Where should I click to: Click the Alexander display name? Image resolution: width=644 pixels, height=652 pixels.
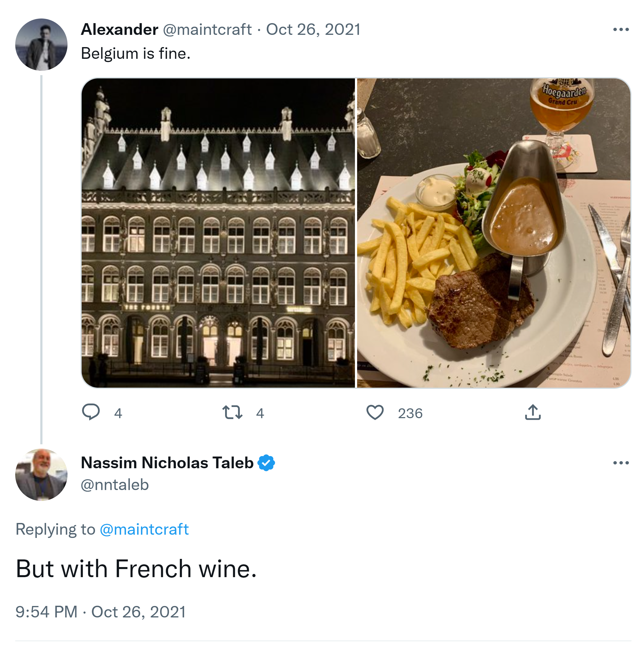119,30
